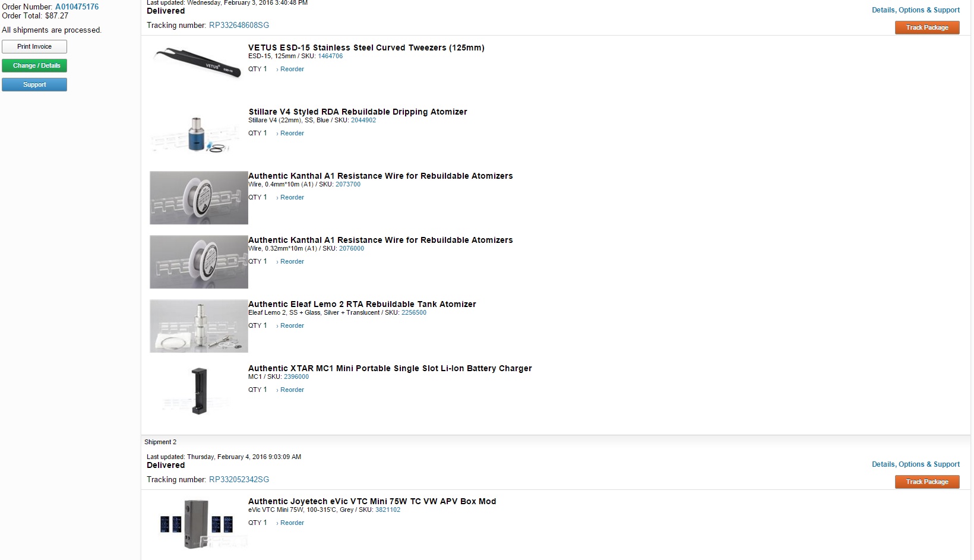Screen dimensions: 974x560
Task: Open SKU 2396000 link
Action: pos(296,377)
